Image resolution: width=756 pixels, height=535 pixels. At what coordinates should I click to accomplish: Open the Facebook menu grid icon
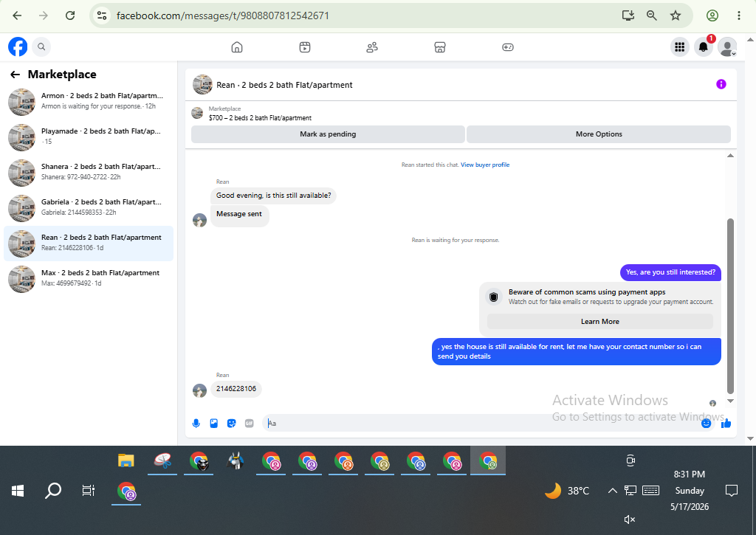tap(680, 46)
